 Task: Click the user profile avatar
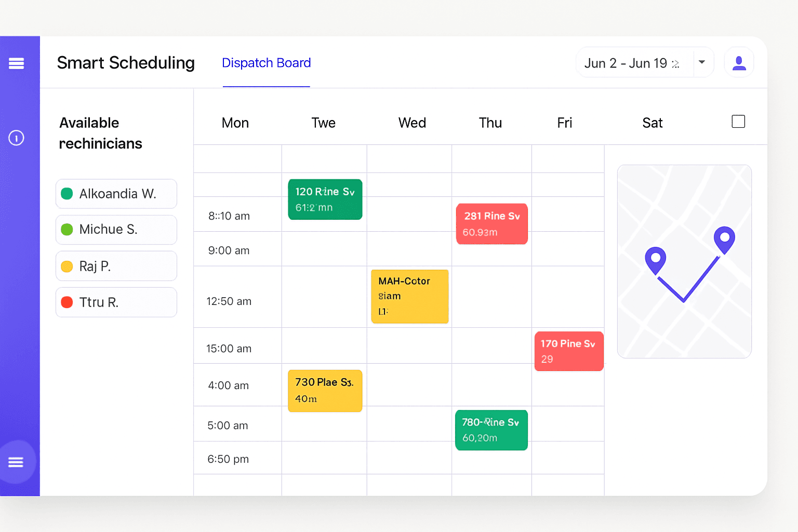pos(739,62)
